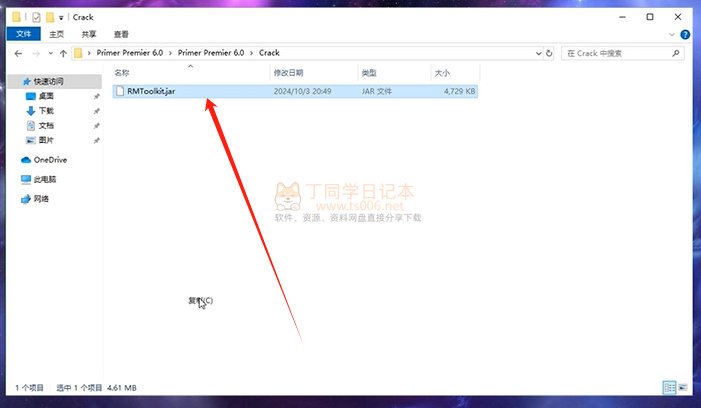Click the title bar new folder icon

(50, 17)
